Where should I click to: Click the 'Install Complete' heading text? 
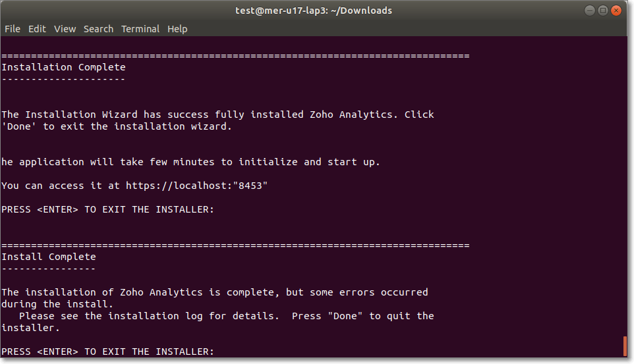point(49,257)
